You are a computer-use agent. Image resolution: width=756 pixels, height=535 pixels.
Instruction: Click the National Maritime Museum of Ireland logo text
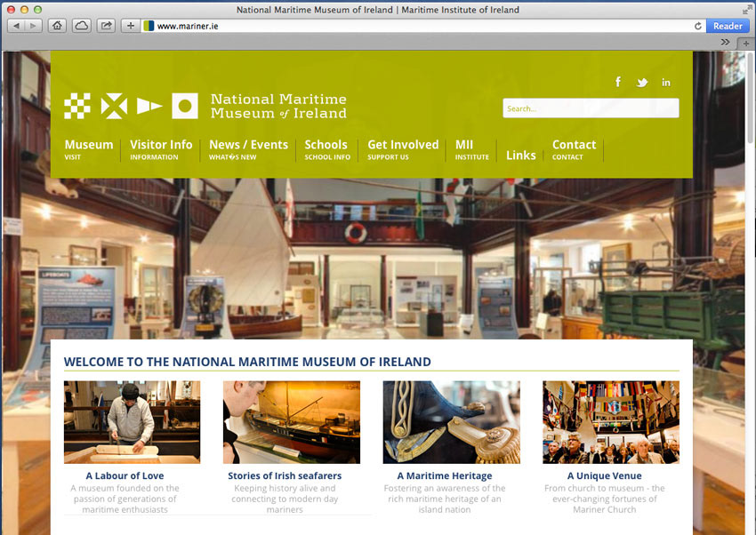278,106
